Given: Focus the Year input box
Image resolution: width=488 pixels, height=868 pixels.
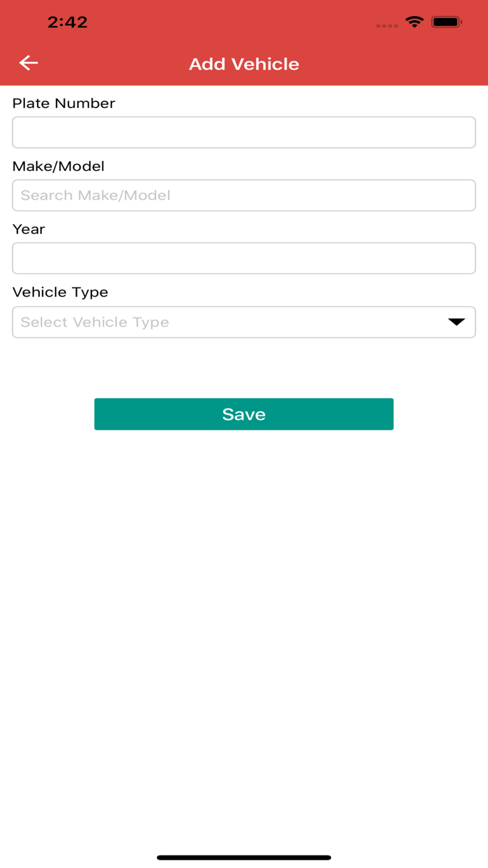Looking at the screenshot, I should point(243,258).
